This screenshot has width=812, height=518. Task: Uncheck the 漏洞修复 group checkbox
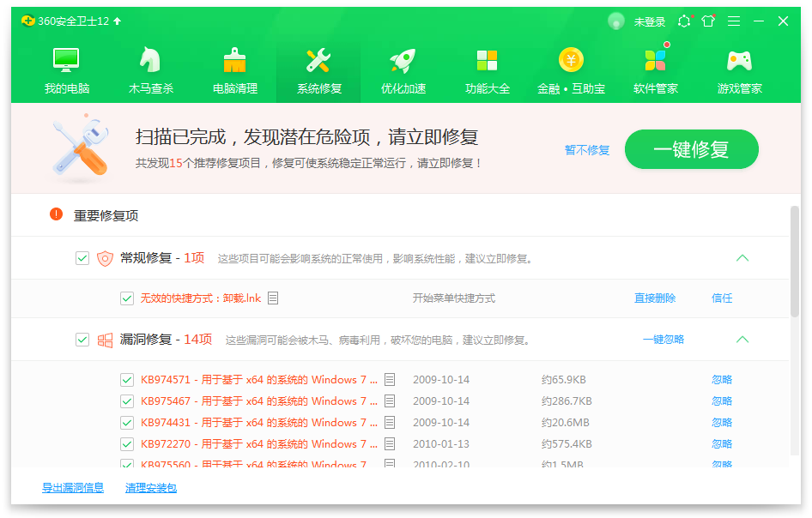[82, 340]
